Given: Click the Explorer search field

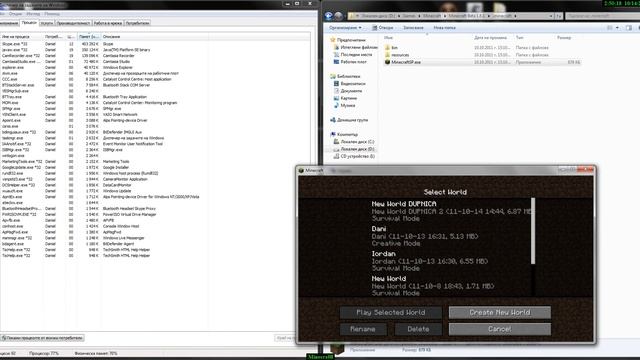Looking at the screenshot, I should tap(602, 16).
